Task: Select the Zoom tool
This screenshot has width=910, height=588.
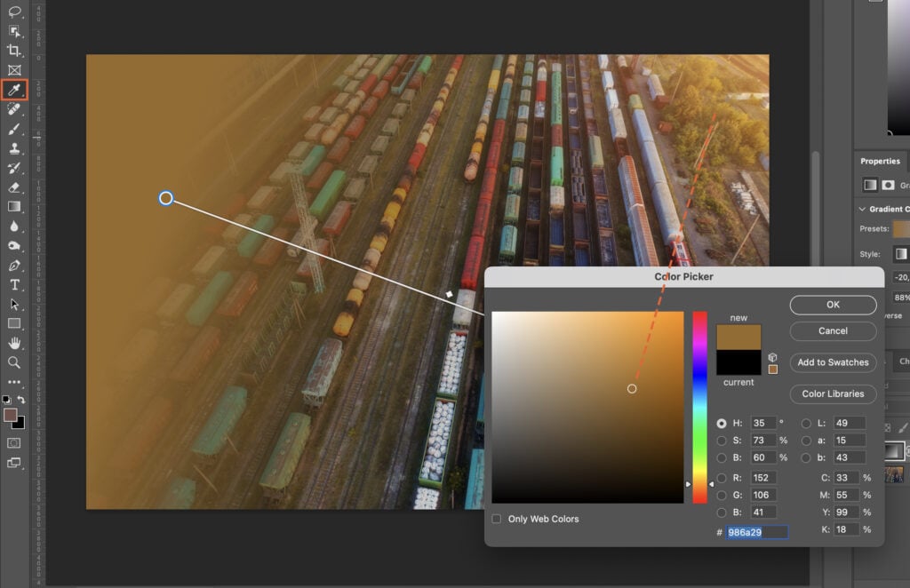Action: (x=12, y=363)
